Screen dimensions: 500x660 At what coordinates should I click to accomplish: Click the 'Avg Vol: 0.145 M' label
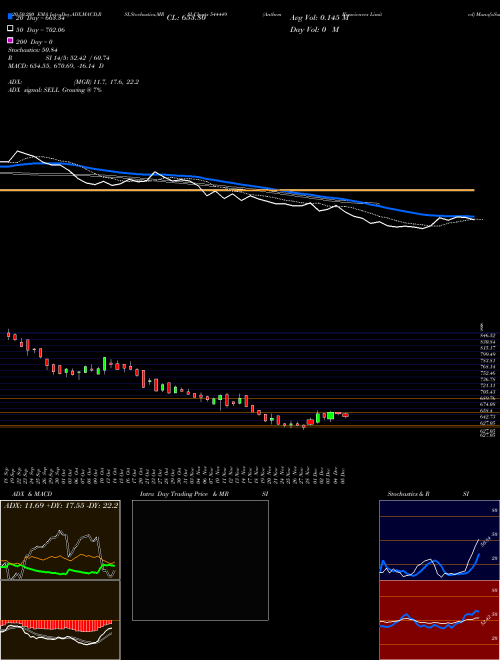coord(319,18)
